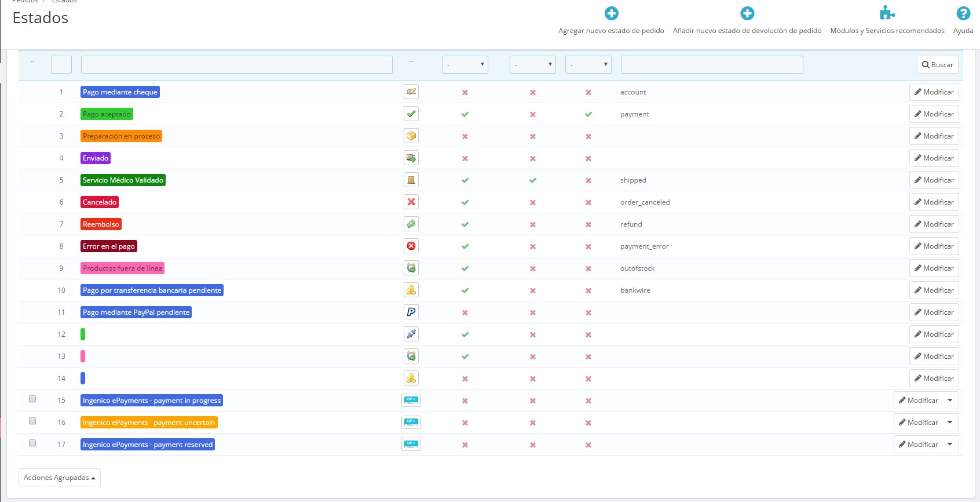Click the status icon in row 12
Screen dimensions: 980x502
(x=411, y=334)
